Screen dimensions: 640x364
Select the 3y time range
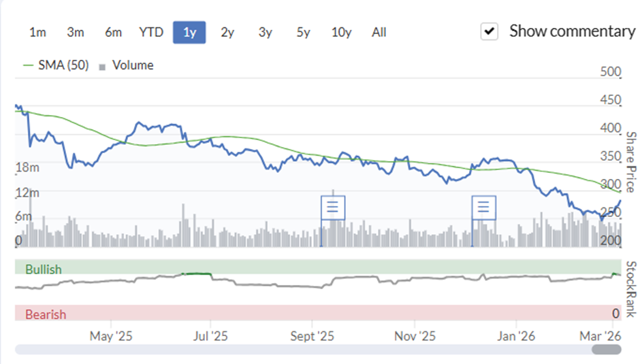(266, 32)
